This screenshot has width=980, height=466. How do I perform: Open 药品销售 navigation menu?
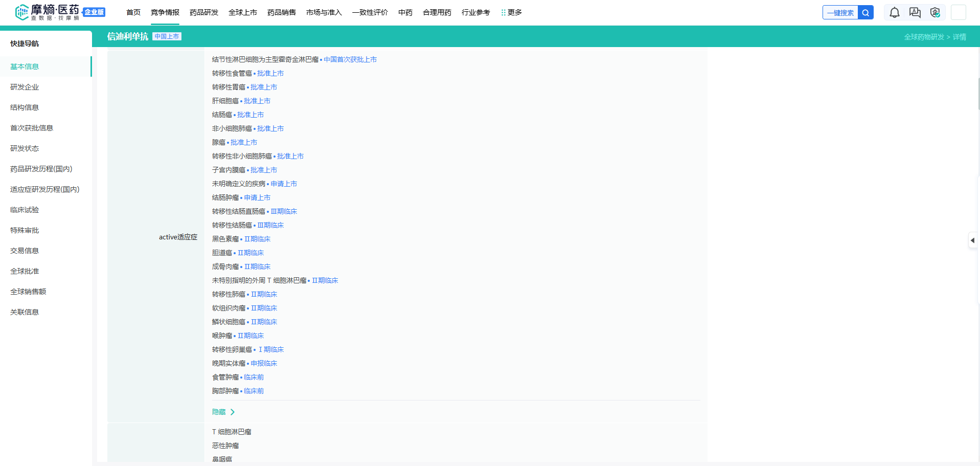[282, 12]
